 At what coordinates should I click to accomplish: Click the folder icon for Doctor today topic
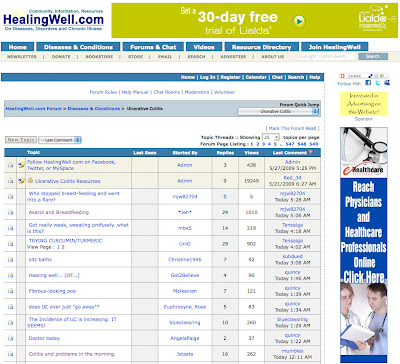click(11, 338)
